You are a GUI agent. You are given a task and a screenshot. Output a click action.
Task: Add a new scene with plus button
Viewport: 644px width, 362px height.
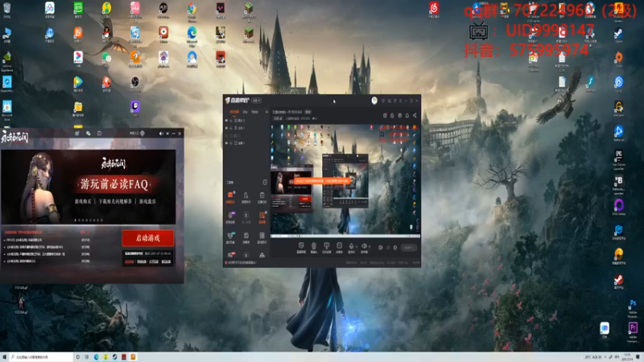coord(266,112)
